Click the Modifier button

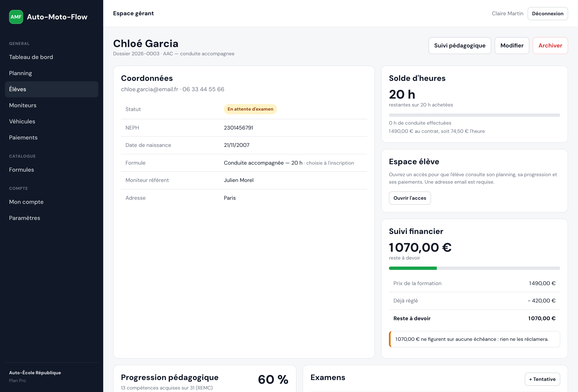[x=512, y=45]
